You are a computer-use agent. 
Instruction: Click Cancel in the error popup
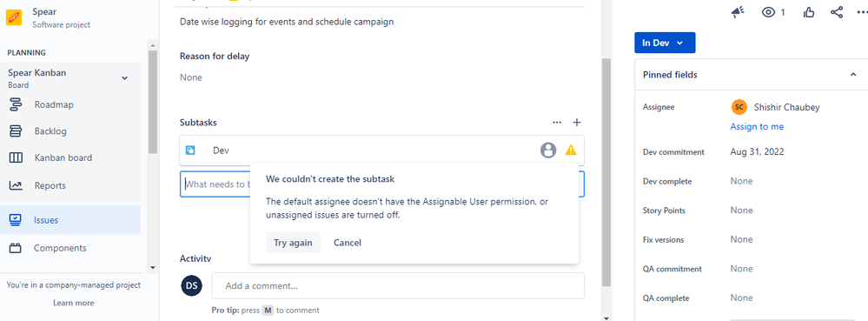pyautogui.click(x=347, y=243)
